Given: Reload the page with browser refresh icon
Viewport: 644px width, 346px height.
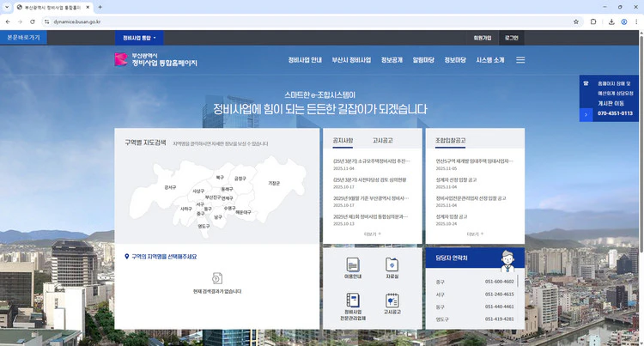Looking at the screenshot, I should pyautogui.click(x=33, y=21).
